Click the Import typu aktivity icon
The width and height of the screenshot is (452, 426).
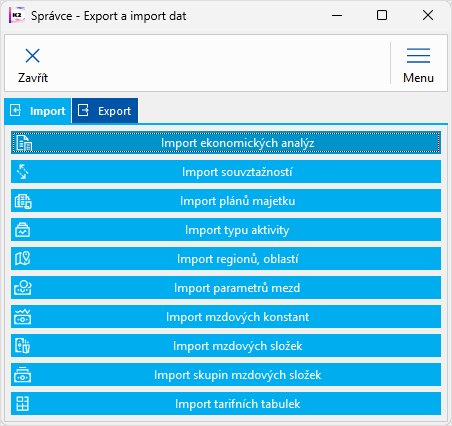[x=22, y=230]
